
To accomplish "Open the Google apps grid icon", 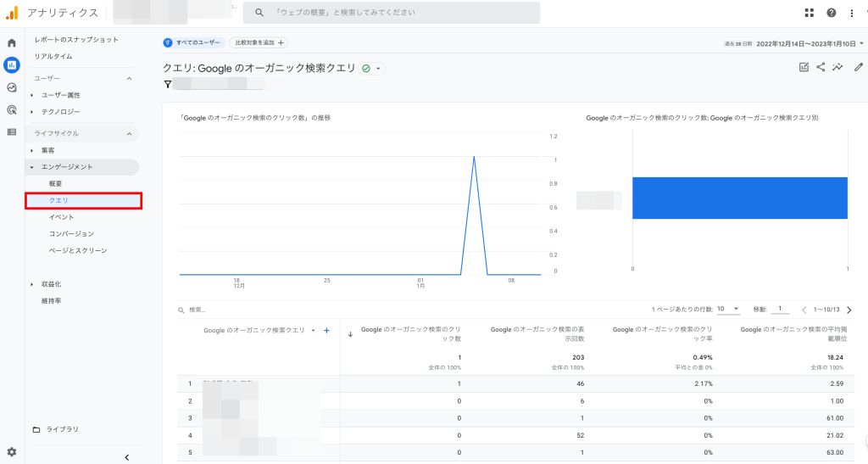I will coord(809,13).
